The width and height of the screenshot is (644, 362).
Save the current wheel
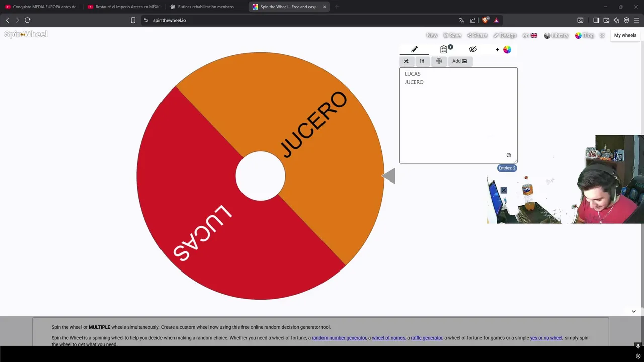[x=452, y=35]
